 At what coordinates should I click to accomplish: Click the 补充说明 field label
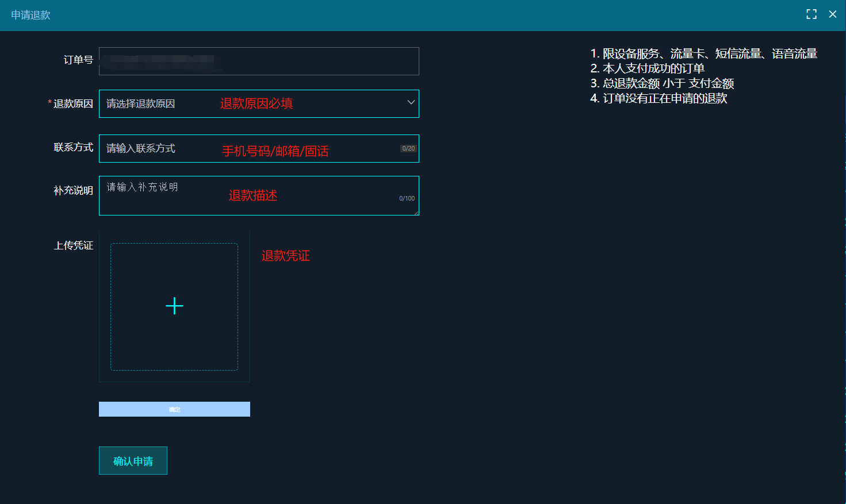(x=73, y=190)
